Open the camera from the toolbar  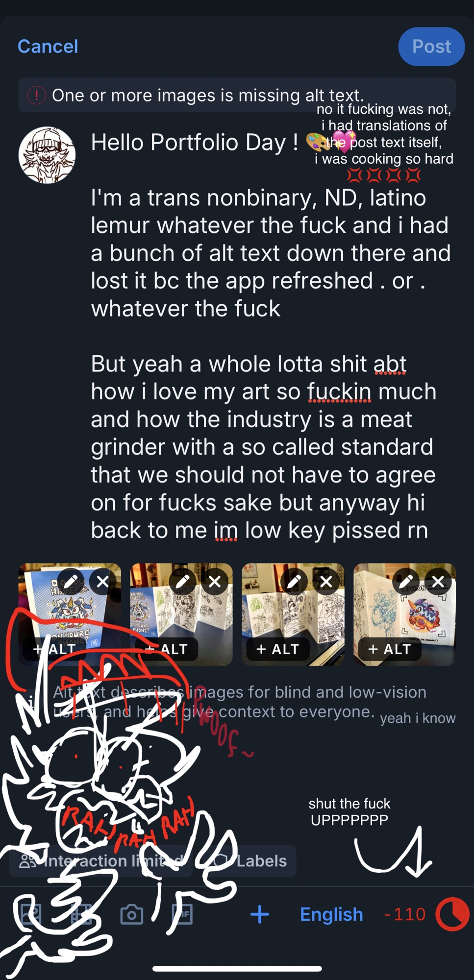point(131,915)
